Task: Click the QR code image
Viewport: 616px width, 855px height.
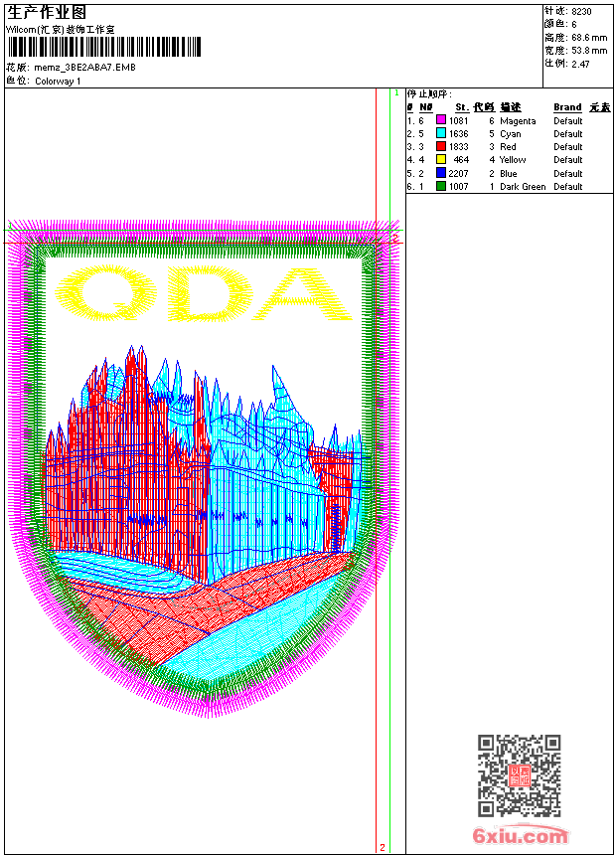Action: click(520, 775)
